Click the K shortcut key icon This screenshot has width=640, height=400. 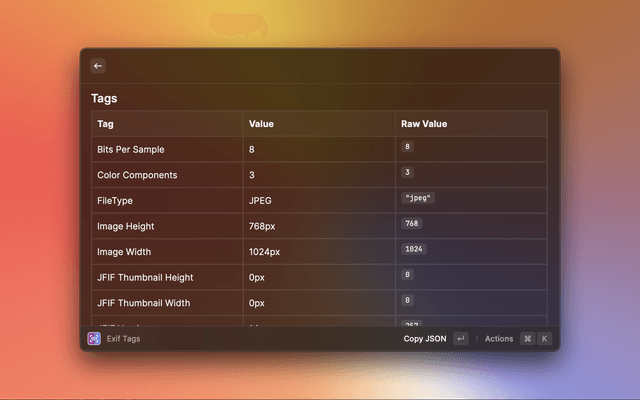(545, 339)
